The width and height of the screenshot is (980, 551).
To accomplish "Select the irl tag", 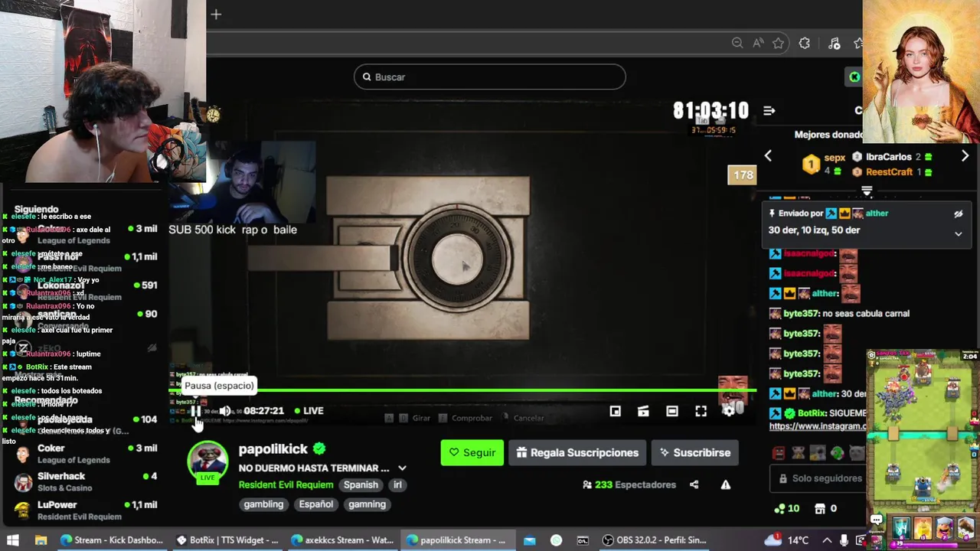I will tap(397, 484).
